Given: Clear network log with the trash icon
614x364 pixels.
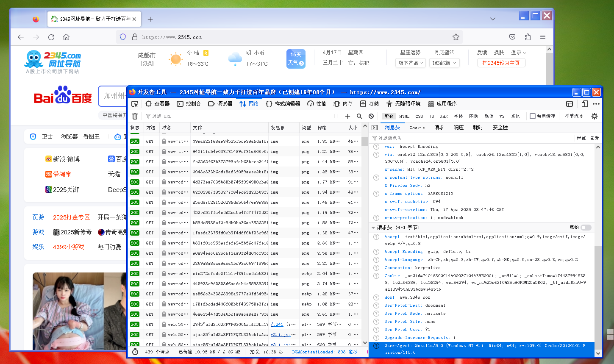Looking at the screenshot, I should [x=135, y=116].
